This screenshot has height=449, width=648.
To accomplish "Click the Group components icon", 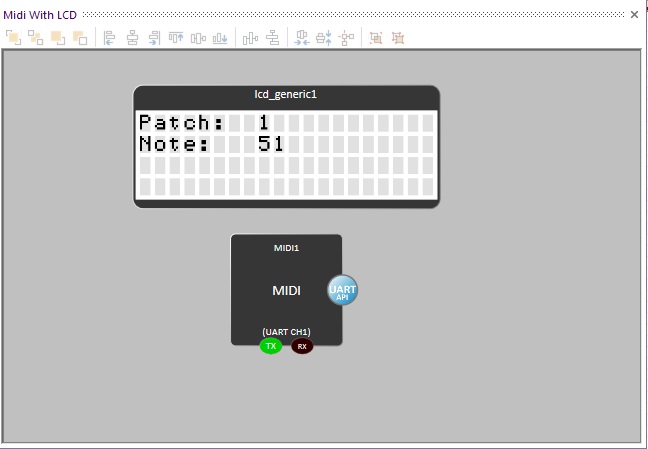I will click(376, 38).
